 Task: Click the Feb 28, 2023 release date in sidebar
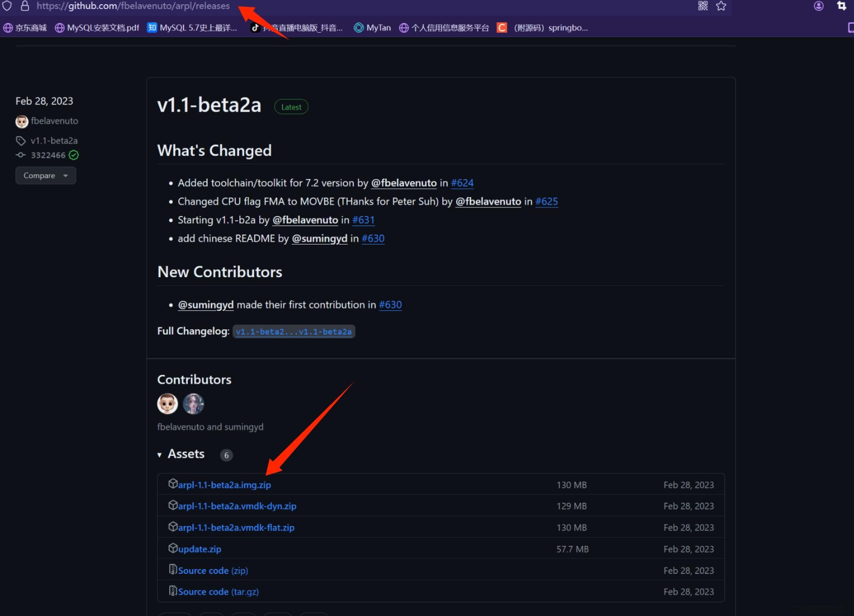tap(44, 101)
